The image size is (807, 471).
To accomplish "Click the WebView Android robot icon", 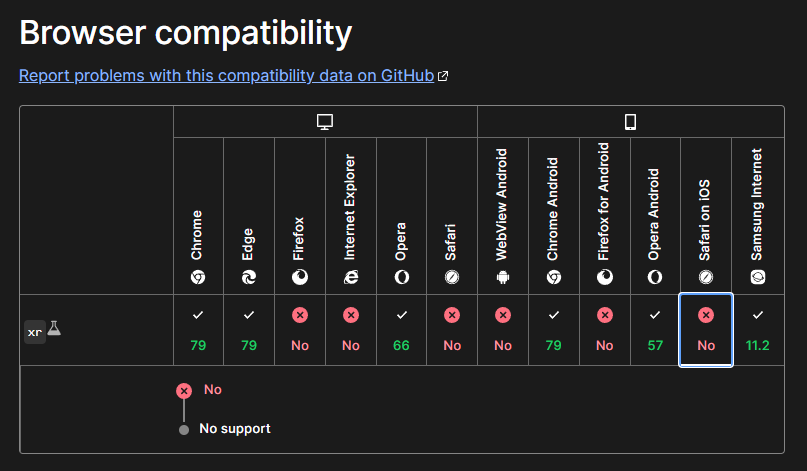I will (x=503, y=277).
